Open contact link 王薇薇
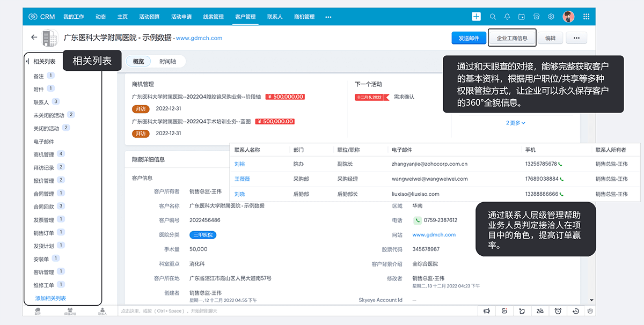 (x=242, y=179)
